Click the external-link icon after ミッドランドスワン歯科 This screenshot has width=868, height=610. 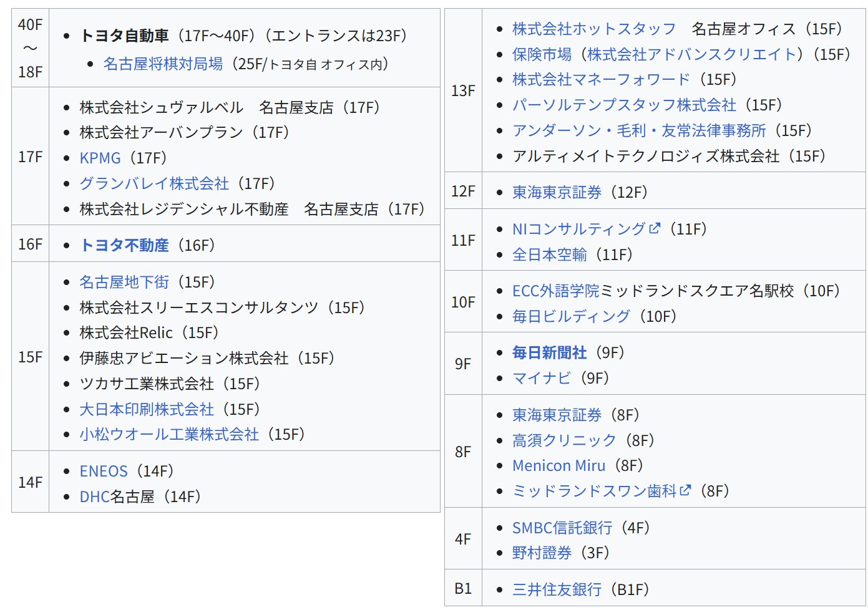(686, 490)
